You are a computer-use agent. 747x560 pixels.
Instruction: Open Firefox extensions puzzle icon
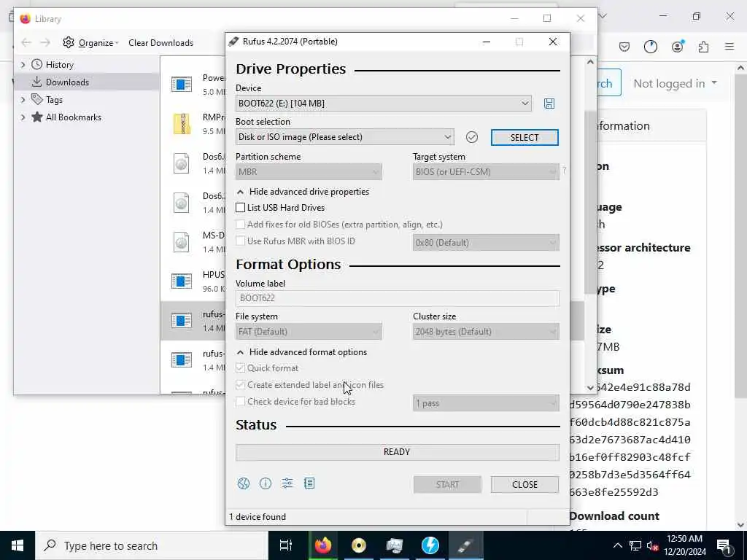(703, 47)
